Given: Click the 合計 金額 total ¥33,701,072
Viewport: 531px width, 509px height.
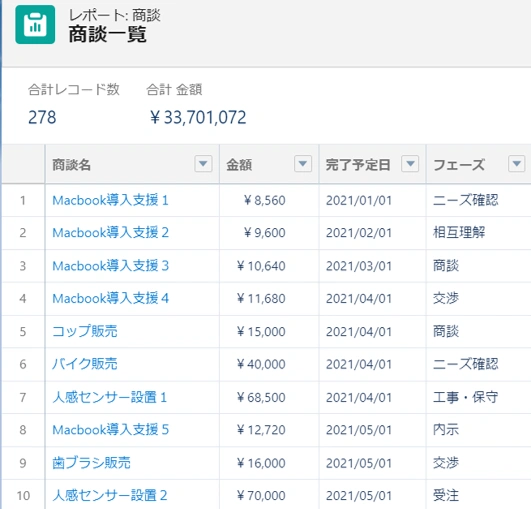Looking at the screenshot, I should point(198,118).
